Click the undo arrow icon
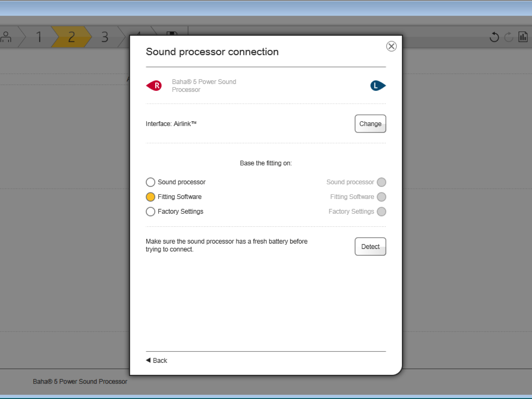The width and height of the screenshot is (532, 399). point(494,37)
